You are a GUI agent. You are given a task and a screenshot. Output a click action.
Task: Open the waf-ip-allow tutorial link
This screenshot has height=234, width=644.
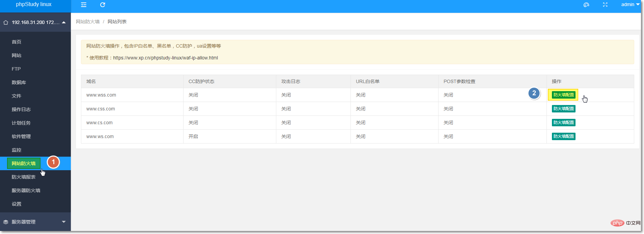pos(165,58)
